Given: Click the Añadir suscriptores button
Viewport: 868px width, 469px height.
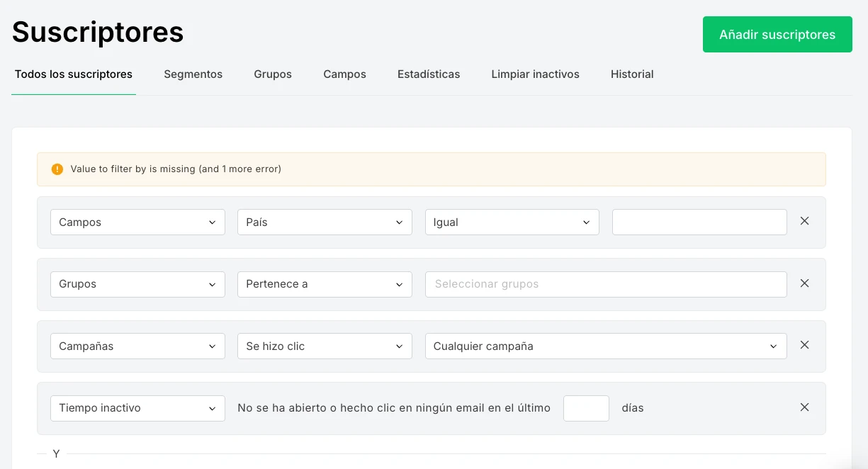Looking at the screenshot, I should pyautogui.click(x=777, y=35).
